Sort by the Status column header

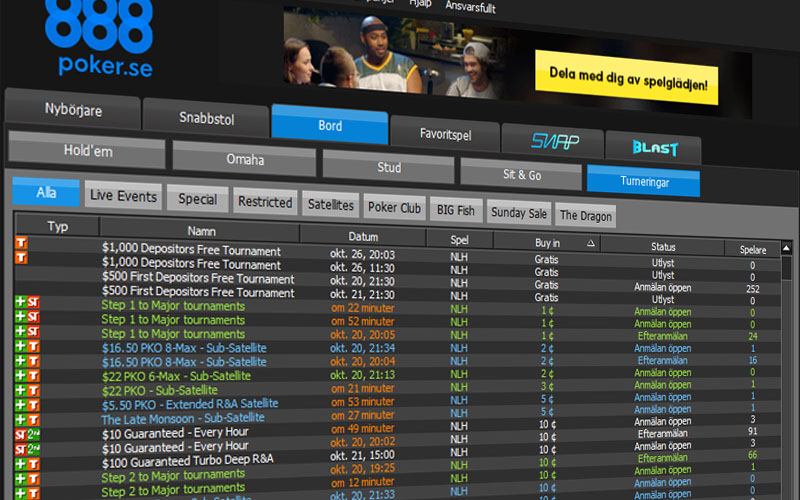[663, 247]
